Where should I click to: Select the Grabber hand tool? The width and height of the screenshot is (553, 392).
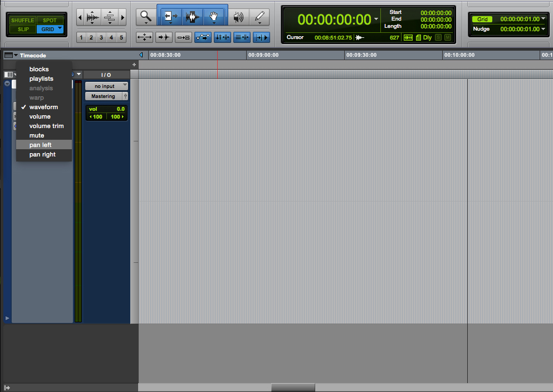tap(213, 17)
